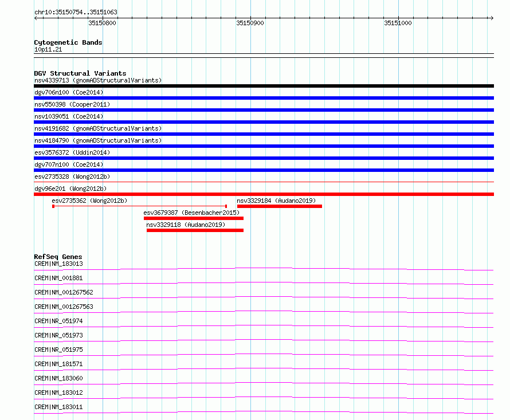This screenshot has width=510, height=420.
Task: Select transcript CREM|NM_183013
Action: point(58,264)
